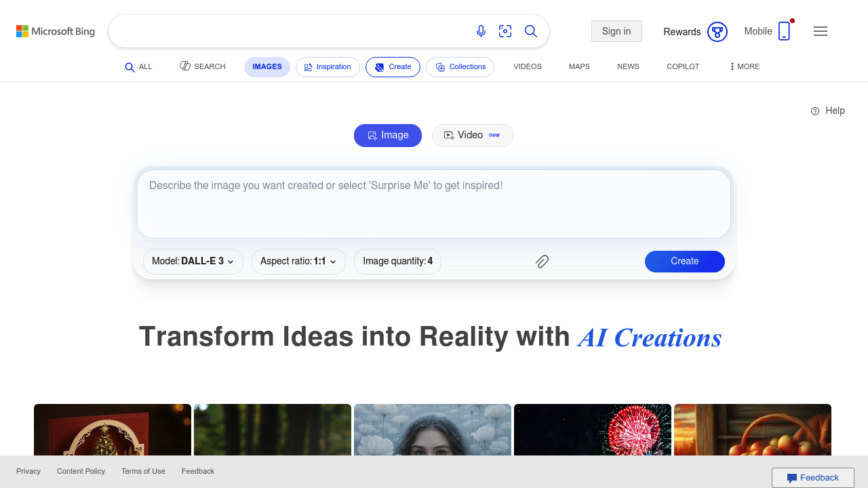Viewport: 868px width, 488px height.
Task: Go to the VIDEOS tab
Action: (528, 66)
